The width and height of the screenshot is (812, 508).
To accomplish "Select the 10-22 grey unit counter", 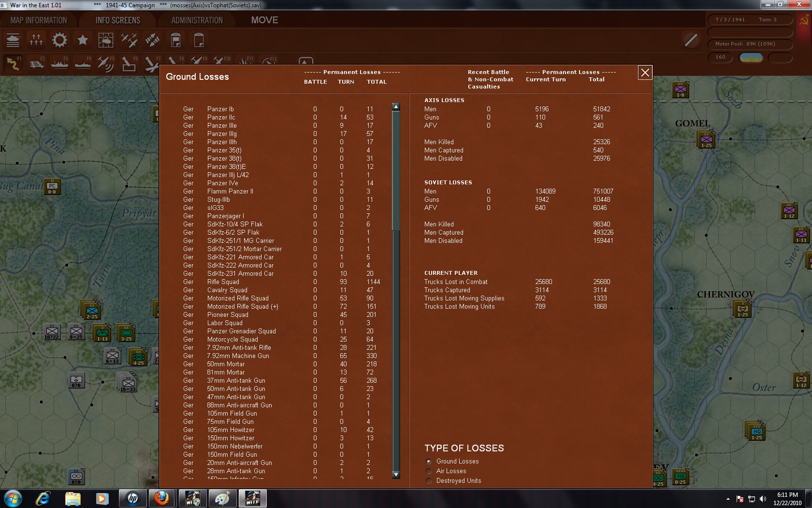I will (x=52, y=332).
